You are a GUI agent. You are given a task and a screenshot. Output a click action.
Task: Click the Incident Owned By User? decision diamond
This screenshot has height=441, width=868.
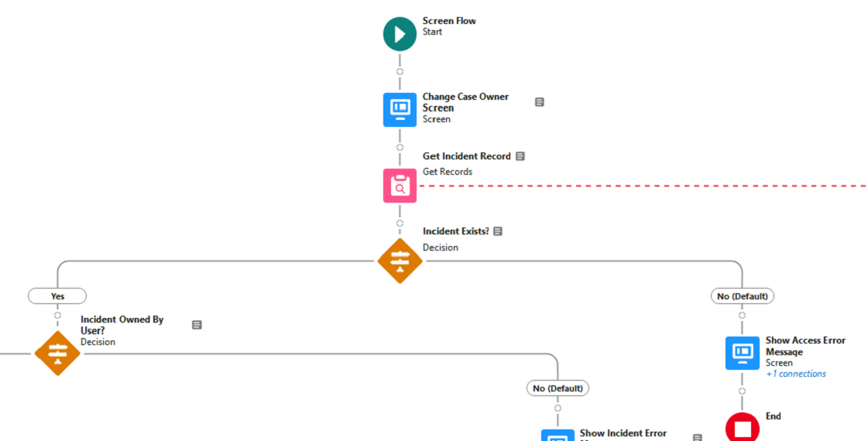57,353
